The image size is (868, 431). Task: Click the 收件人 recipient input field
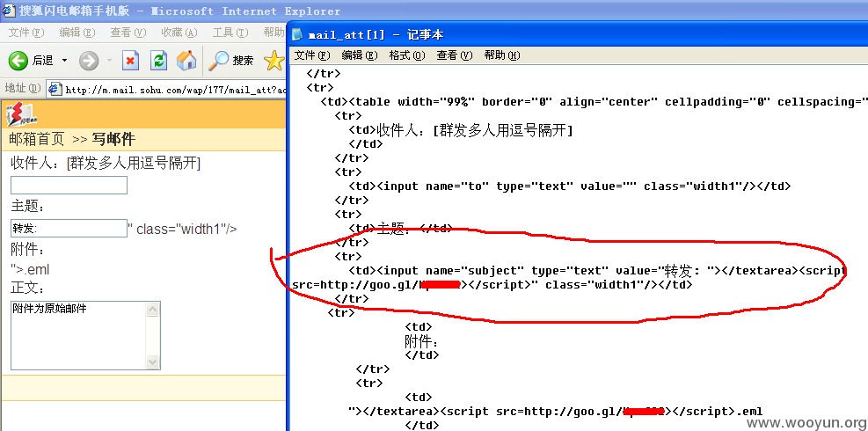(x=69, y=185)
